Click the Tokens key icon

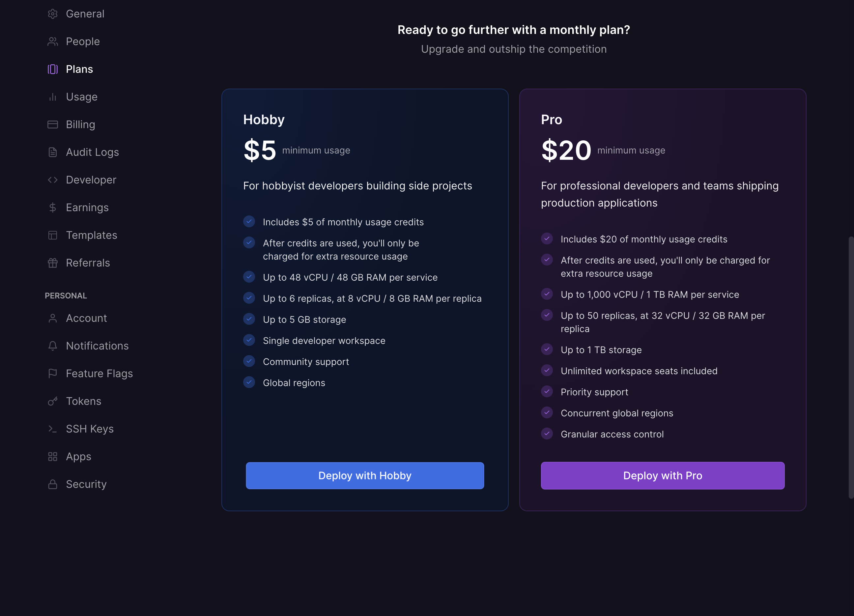click(53, 401)
